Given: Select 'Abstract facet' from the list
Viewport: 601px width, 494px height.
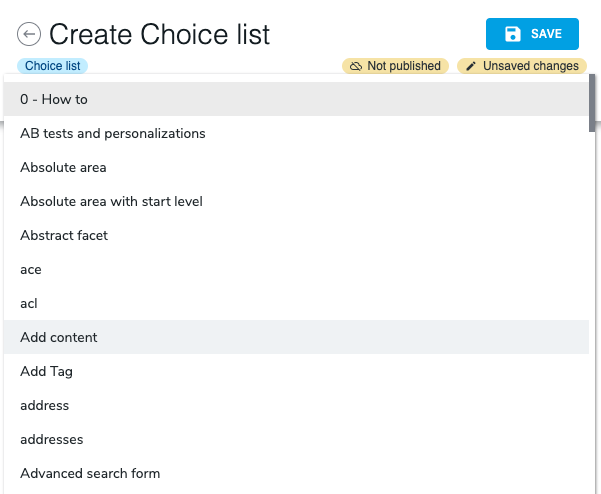Looking at the screenshot, I should click(296, 235).
